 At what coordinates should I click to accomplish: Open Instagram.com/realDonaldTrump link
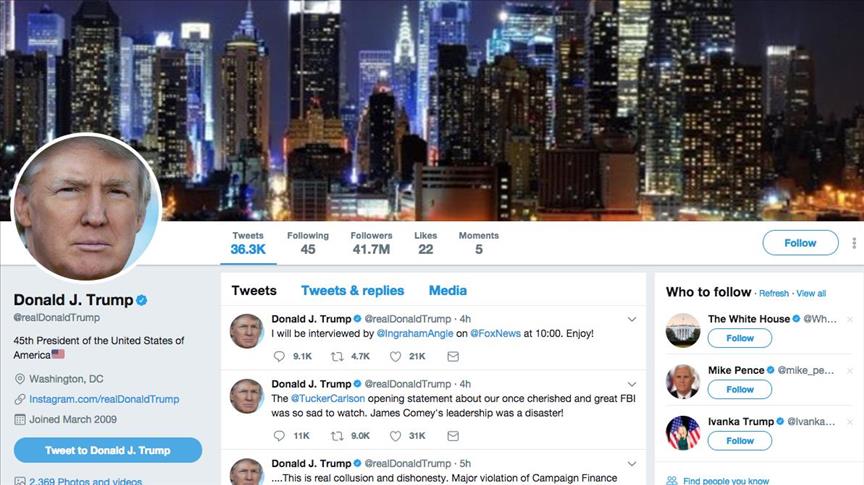[x=104, y=399]
